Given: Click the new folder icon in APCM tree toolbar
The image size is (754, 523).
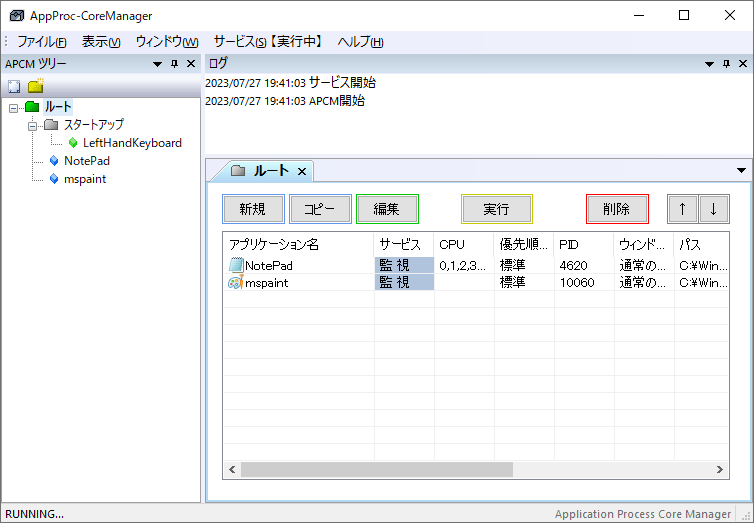Looking at the screenshot, I should click(36, 86).
